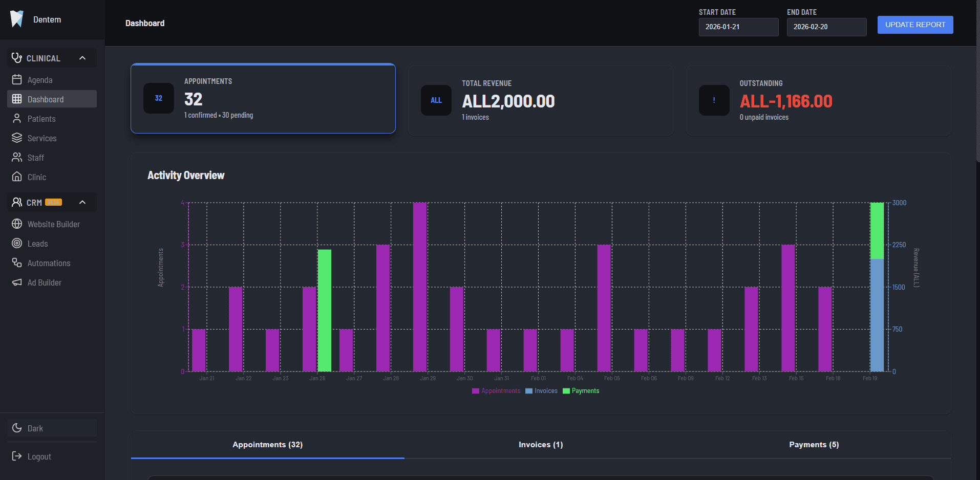This screenshot has width=980, height=480.
Task: Click the Dentem tooth logo icon
Action: [x=17, y=19]
